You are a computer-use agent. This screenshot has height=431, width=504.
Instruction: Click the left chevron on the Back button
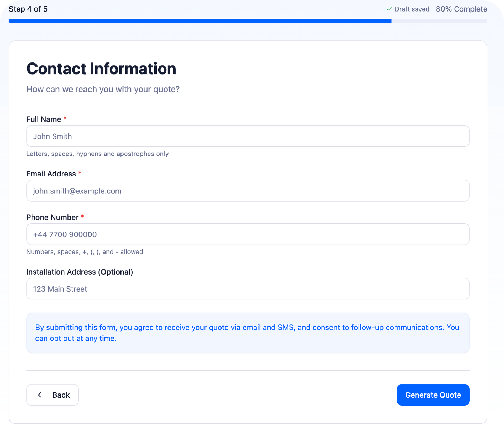coord(40,395)
